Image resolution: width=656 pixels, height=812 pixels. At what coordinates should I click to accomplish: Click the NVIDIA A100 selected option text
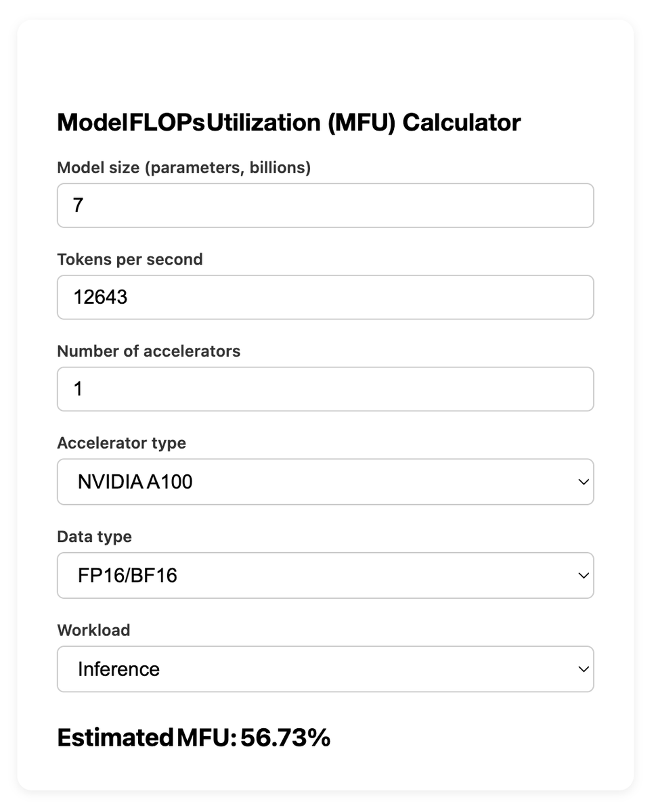point(135,482)
